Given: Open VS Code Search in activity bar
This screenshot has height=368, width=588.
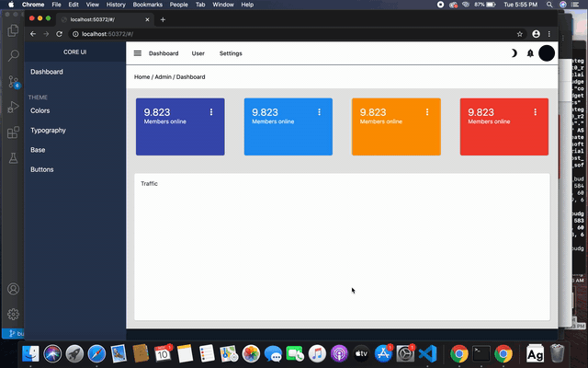Looking at the screenshot, I should point(13,55).
